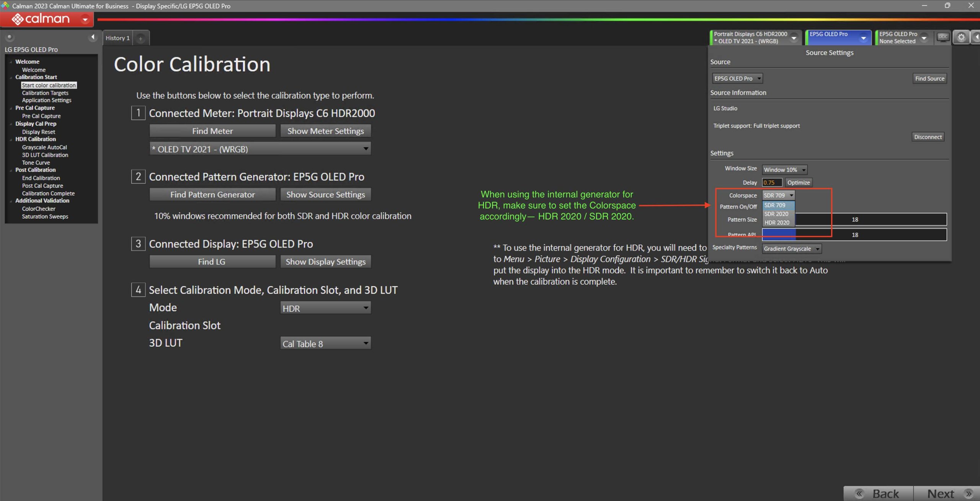The height and width of the screenshot is (501, 980).
Task: Click 'Triplet support: Full triplet support' text
Action: click(x=756, y=126)
